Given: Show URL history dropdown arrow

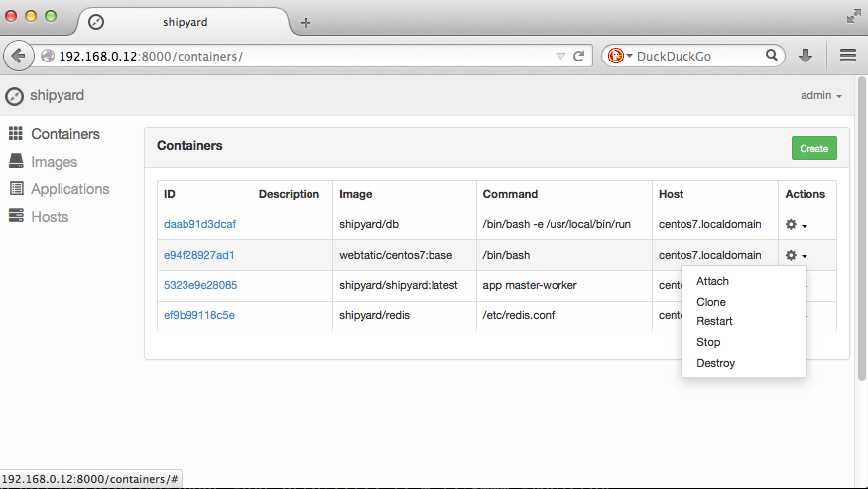Looking at the screenshot, I should click(560, 56).
